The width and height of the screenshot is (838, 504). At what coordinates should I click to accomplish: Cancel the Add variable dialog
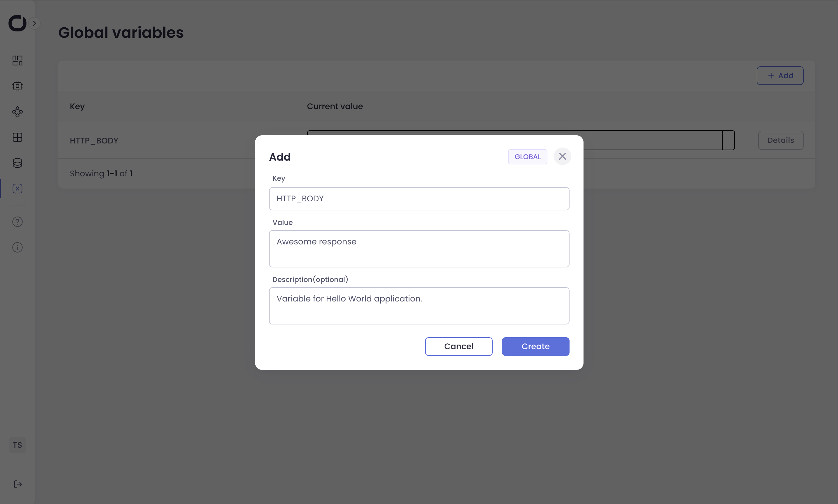458,346
